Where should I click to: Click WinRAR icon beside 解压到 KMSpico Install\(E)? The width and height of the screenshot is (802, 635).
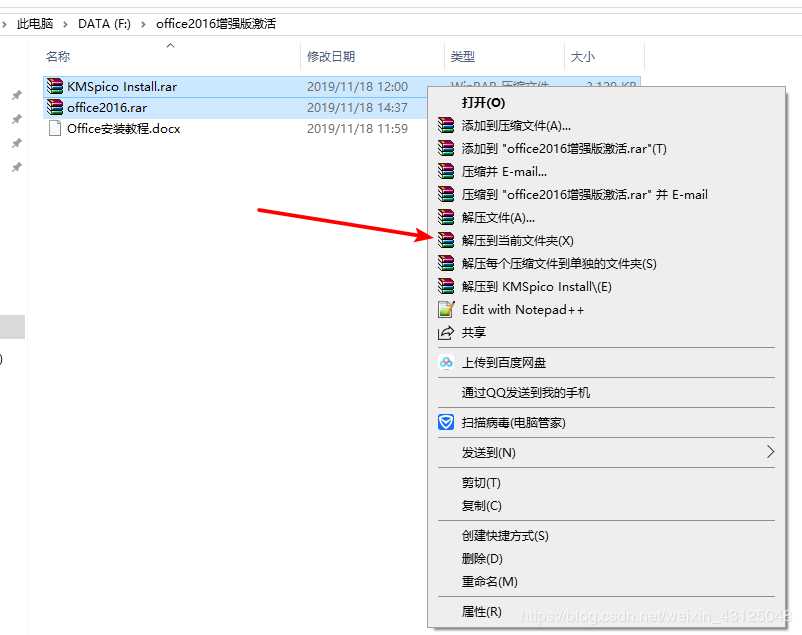446,286
